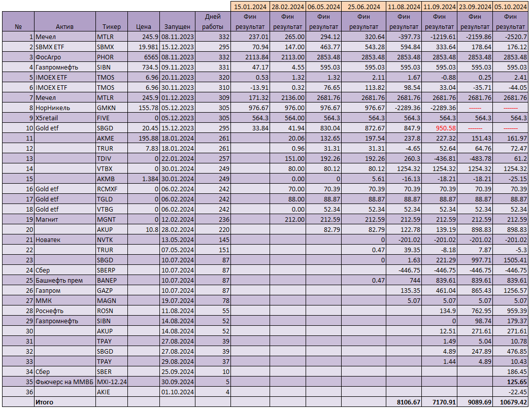Select the launch date '09.11.2023'
The image size is (532, 409).
[x=178, y=67]
